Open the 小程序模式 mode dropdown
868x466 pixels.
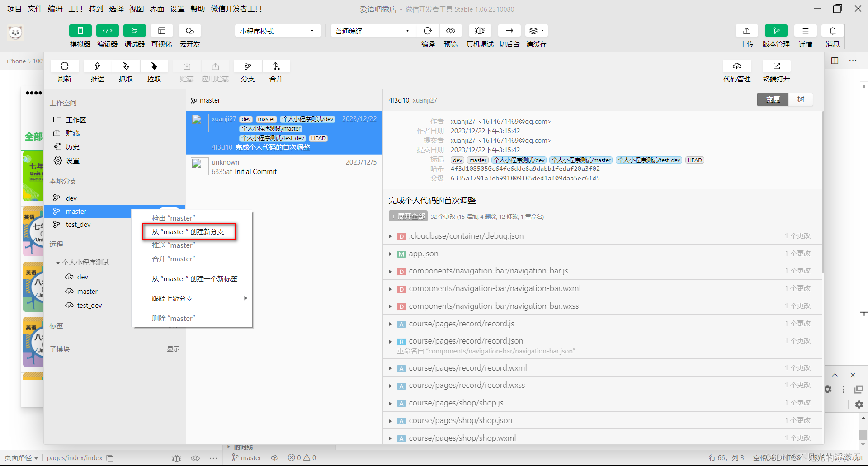278,31
